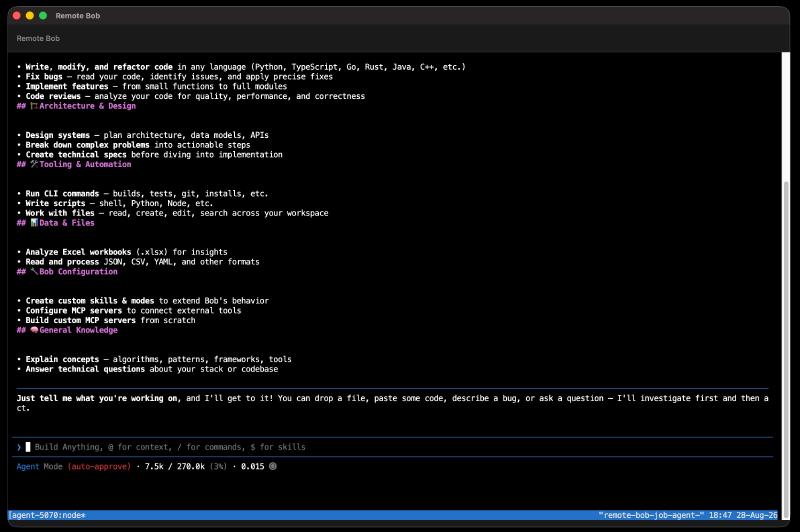This screenshot has height=532, width=800.
Task: Click the 'Create technical specs' line
Action: pos(149,155)
